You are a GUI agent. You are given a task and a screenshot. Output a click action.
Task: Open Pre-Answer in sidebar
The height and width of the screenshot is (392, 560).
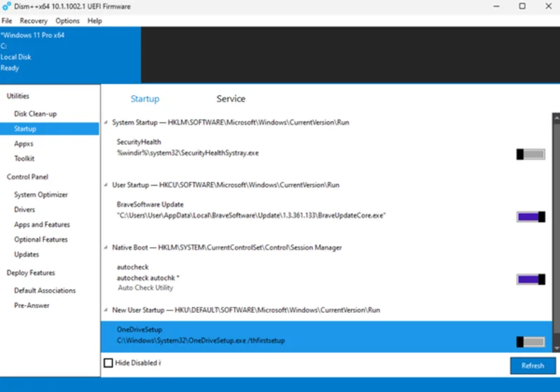pos(31,306)
